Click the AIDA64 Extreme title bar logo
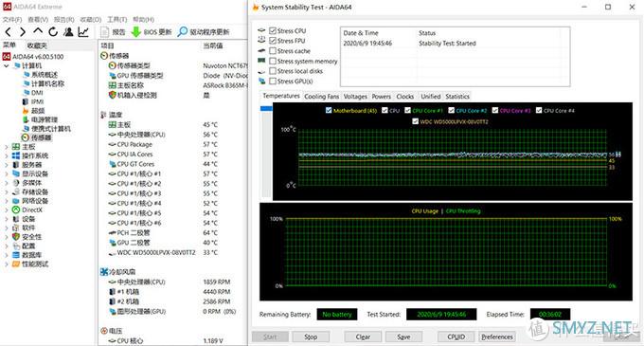 [x=7, y=7]
